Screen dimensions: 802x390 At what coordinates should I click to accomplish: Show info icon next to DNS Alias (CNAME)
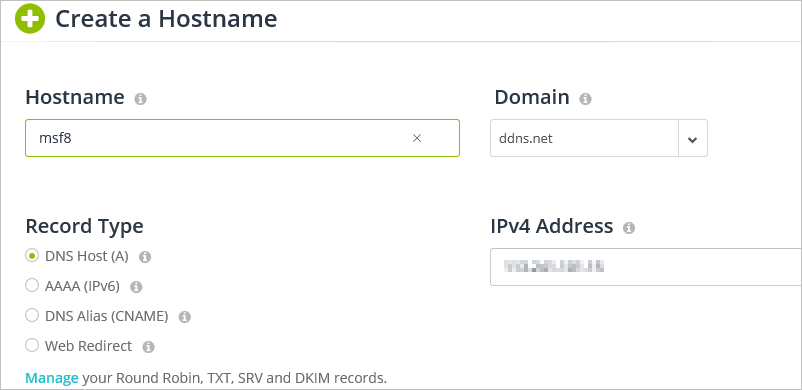[185, 317]
